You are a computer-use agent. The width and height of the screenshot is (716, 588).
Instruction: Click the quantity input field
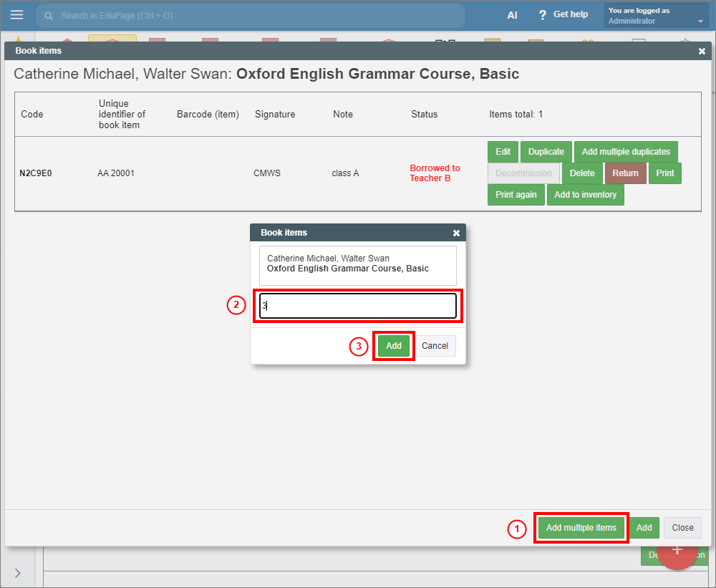[358, 306]
